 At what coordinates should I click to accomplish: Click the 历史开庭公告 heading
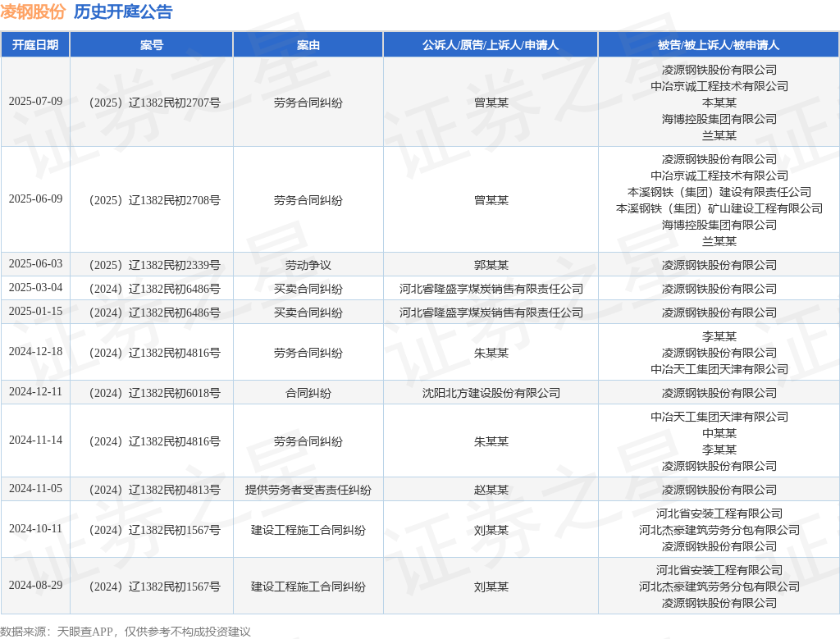coord(123,11)
